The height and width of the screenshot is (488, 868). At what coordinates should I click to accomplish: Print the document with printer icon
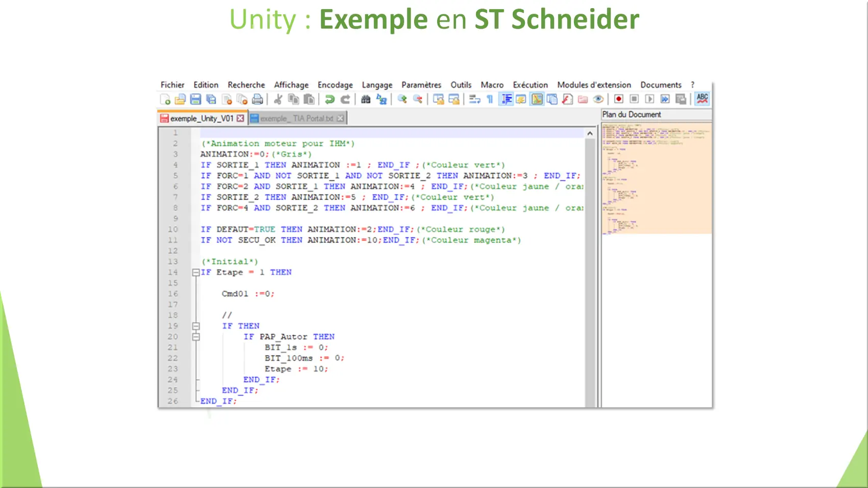(258, 99)
